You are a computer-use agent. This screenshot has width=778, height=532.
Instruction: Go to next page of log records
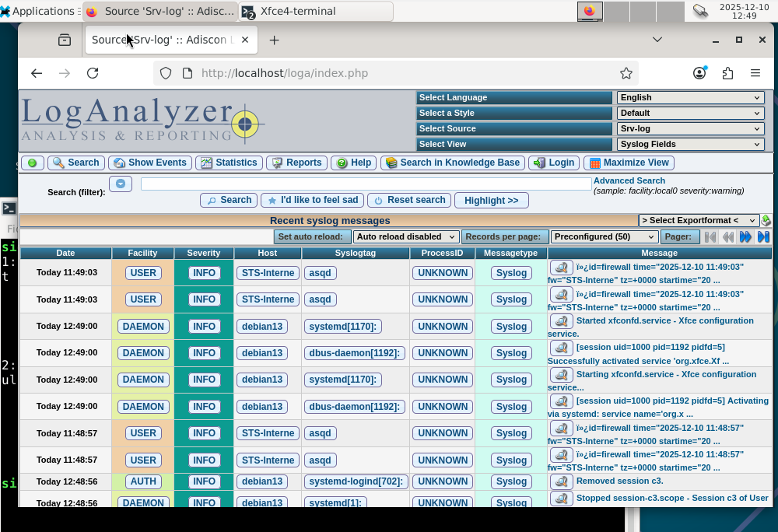pos(745,236)
